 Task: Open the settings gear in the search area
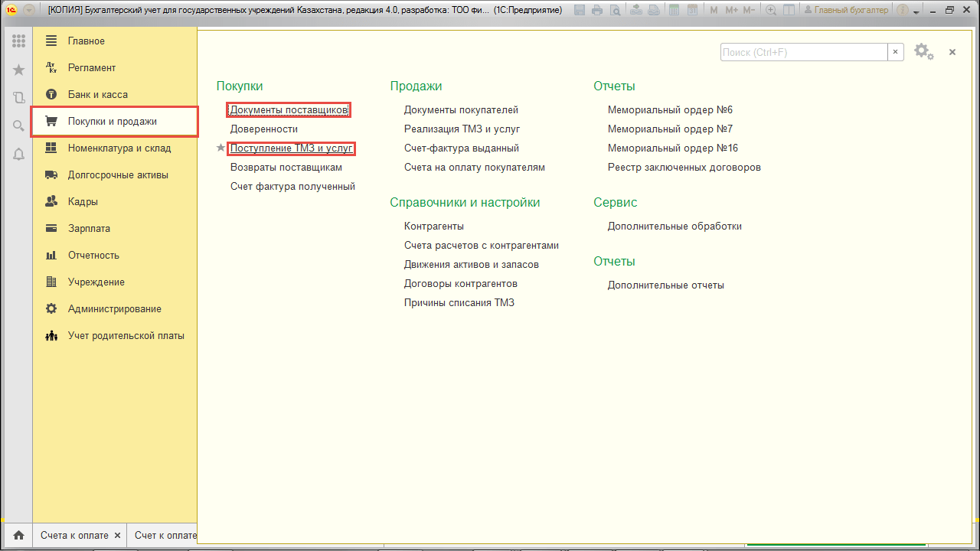point(924,51)
